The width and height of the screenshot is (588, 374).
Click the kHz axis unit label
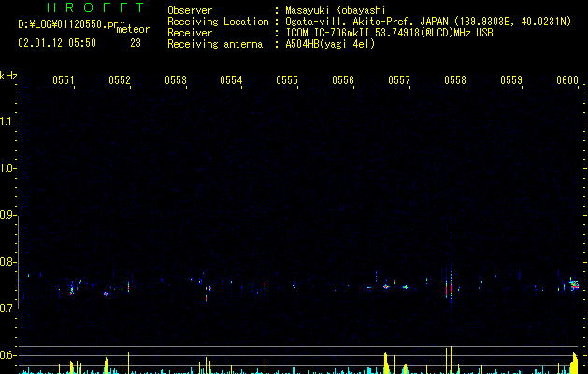pos(8,76)
